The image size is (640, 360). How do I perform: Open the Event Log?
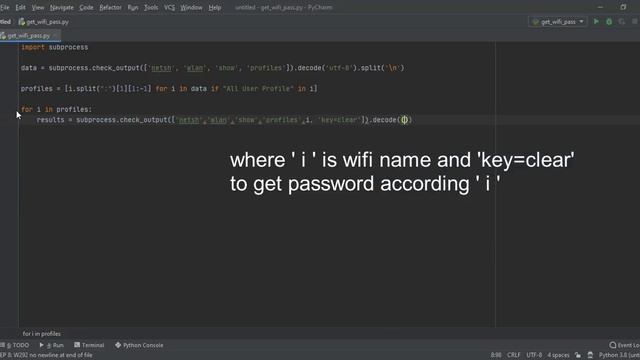tap(624, 345)
